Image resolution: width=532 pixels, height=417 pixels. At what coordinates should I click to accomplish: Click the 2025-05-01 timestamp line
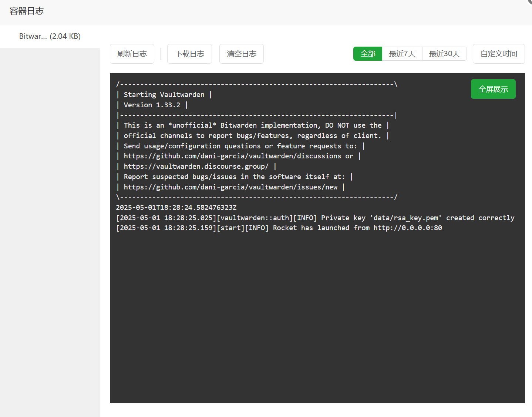[x=176, y=207]
